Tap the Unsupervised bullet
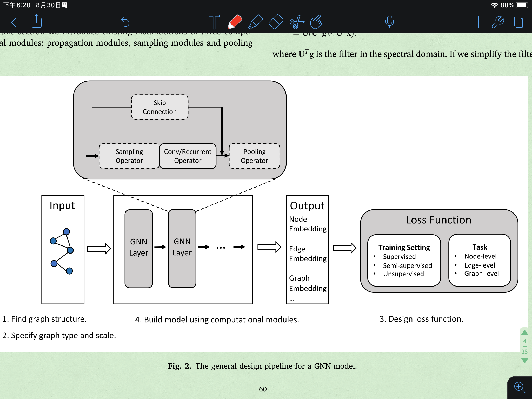This screenshot has width=532, height=399. (x=403, y=274)
